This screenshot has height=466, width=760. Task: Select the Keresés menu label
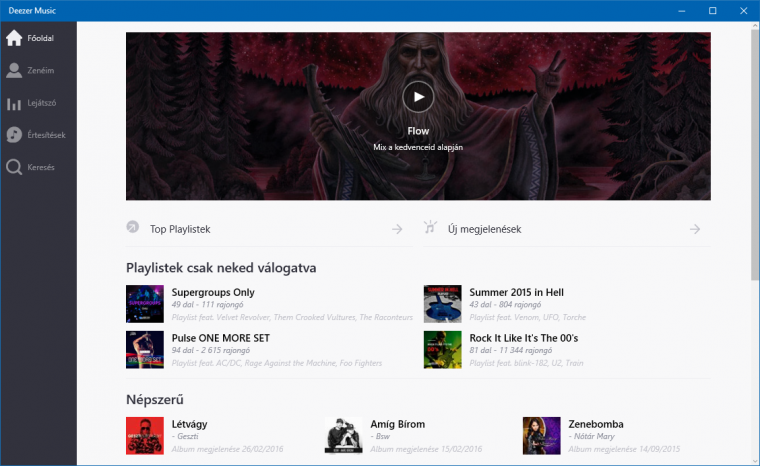pos(41,167)
